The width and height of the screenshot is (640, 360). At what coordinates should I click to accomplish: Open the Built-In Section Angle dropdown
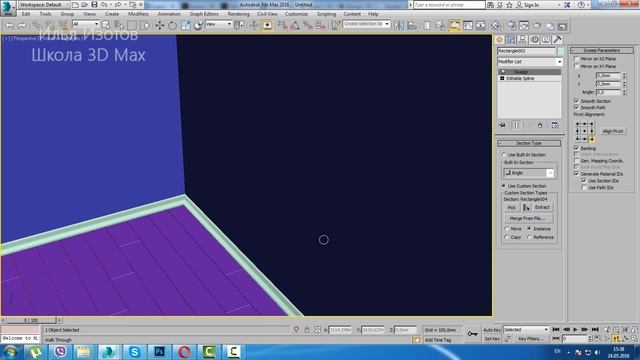[x=529, y=173]
